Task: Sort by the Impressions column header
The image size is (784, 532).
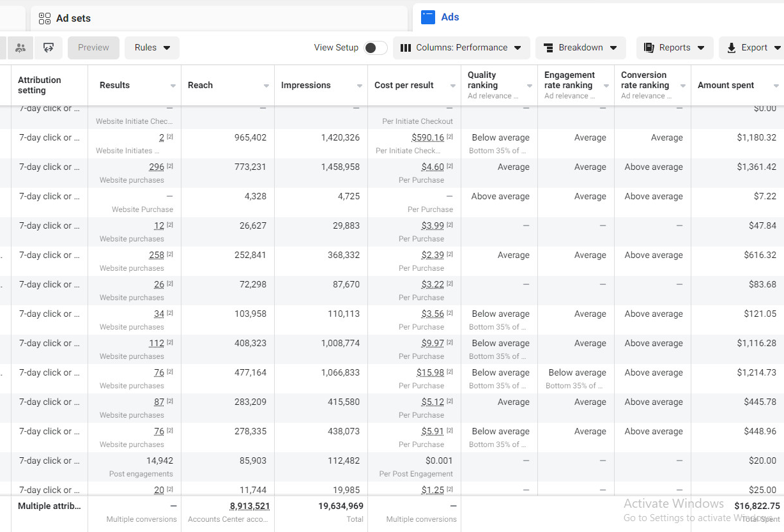Action: click(x=306, y=86)
